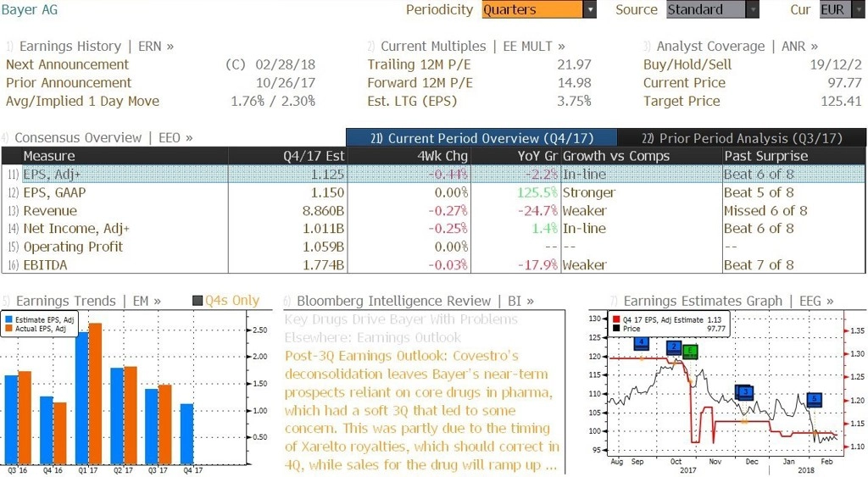Click the blue marker numbered 4 on graph
Viewport: 868px width, 477px height.
(x=641, y=343)
